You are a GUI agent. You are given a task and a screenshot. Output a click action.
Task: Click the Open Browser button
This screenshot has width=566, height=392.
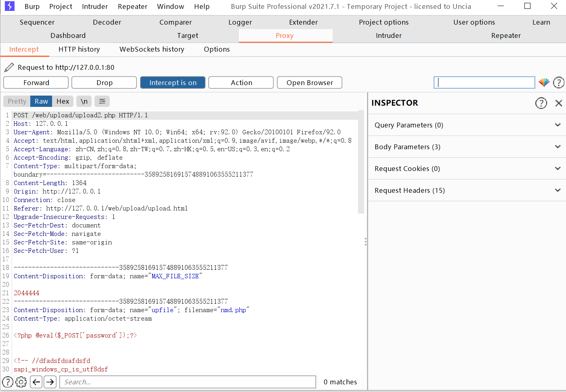[x=310, y=83]
